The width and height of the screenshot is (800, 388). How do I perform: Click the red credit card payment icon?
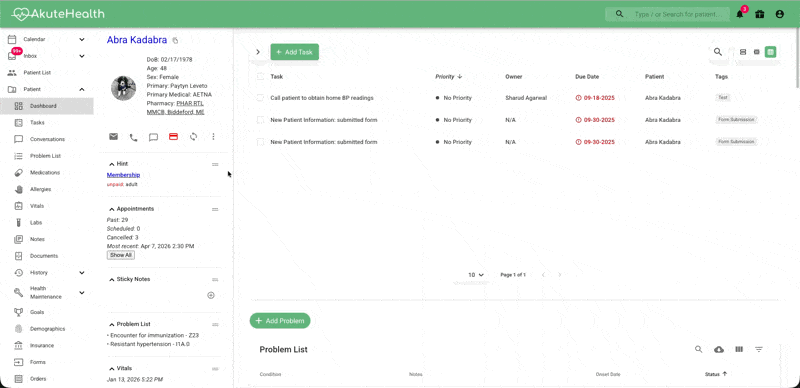(173, 137)
